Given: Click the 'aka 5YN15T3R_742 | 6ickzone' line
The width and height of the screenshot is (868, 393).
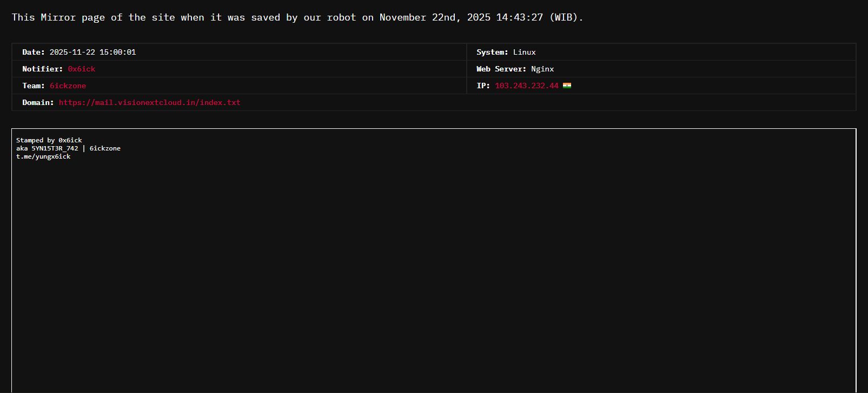Looking at the screenshot, I should click(68, 148).
